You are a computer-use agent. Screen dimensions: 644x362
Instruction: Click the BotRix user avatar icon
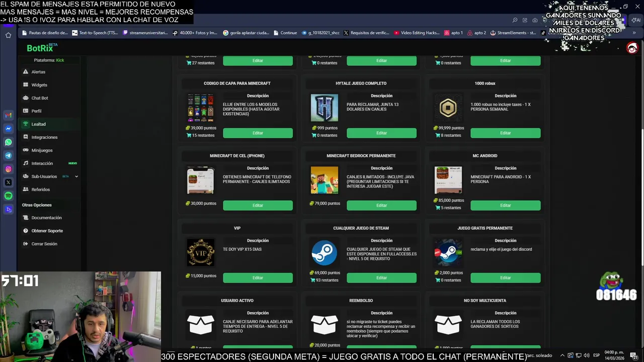632,48
